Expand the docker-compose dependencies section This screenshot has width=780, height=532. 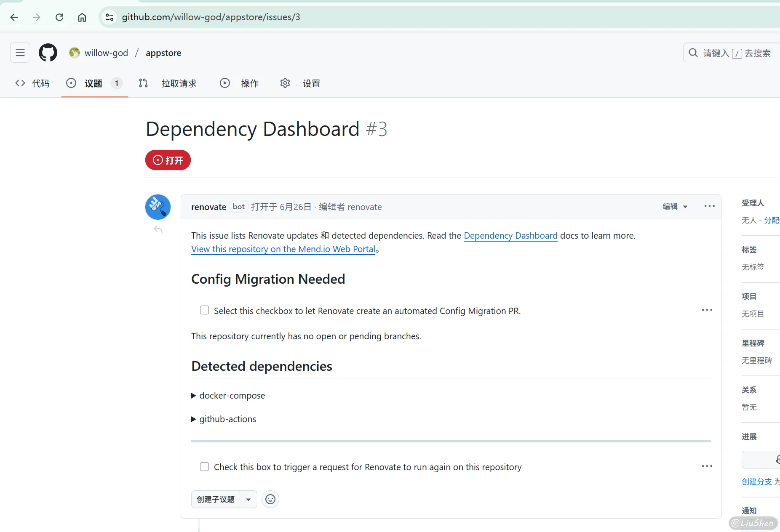pyautogui.click(x=228, y=396)
